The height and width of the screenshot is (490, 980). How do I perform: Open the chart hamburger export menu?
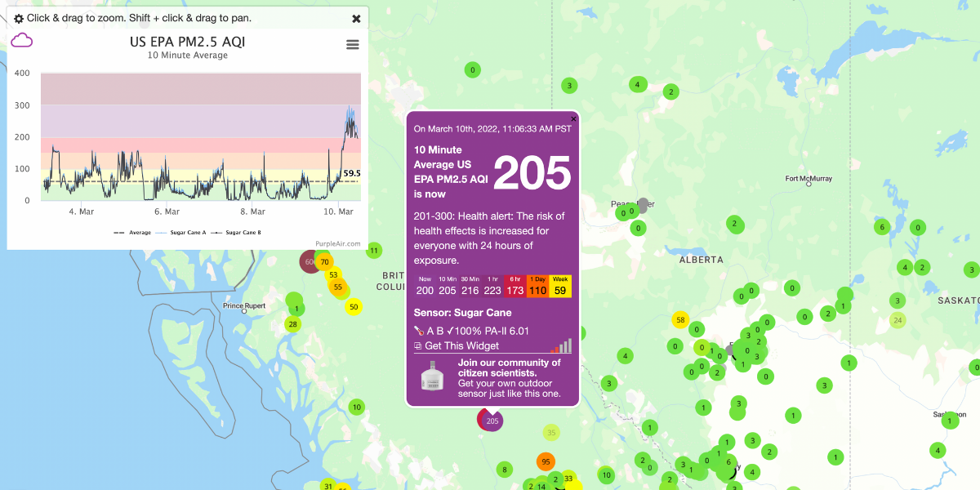352,44
